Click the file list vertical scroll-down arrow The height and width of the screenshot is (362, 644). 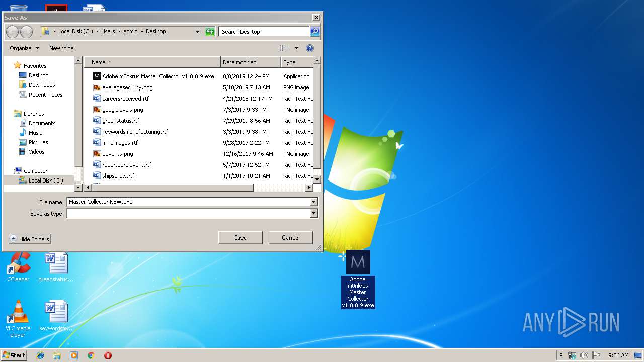tap(317, 178)
